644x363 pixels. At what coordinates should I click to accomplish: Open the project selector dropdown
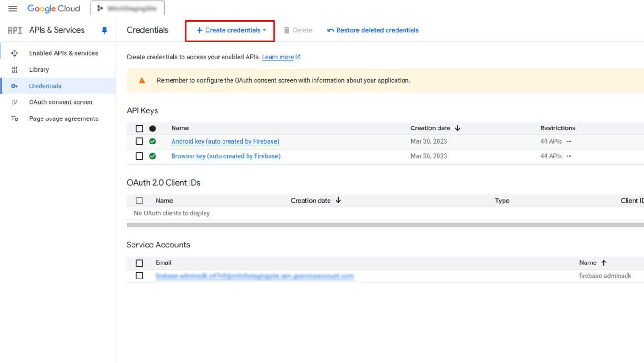(x=127, y=8)
